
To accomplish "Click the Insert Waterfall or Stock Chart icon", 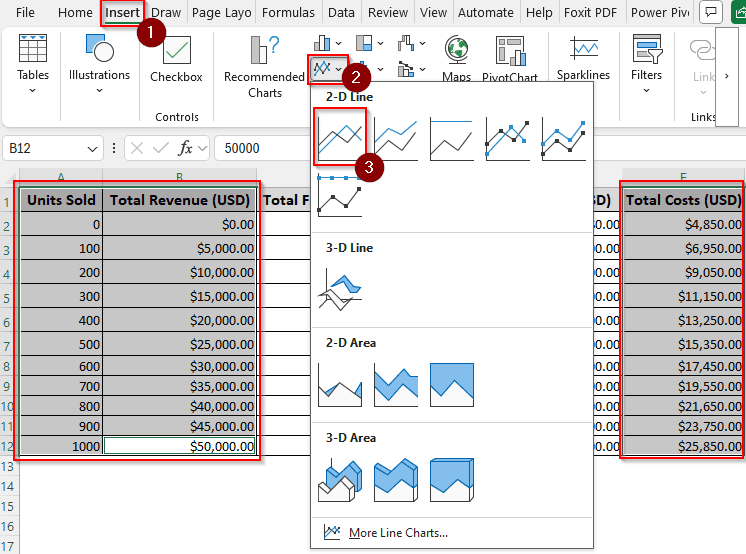I will (x=406, y=43).
